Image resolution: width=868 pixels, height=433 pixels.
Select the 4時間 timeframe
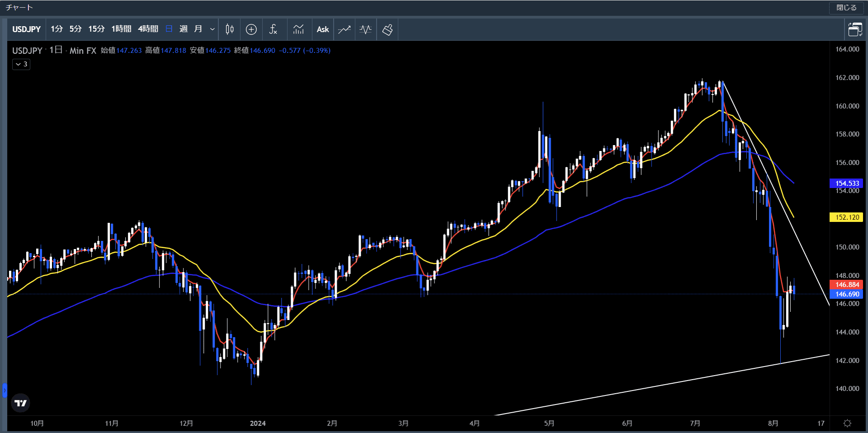pyautogui.click(x=148, y=29)
